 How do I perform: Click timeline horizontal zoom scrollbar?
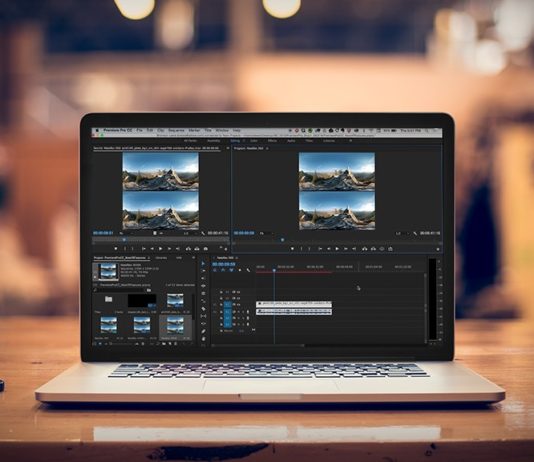coord(258,345)
